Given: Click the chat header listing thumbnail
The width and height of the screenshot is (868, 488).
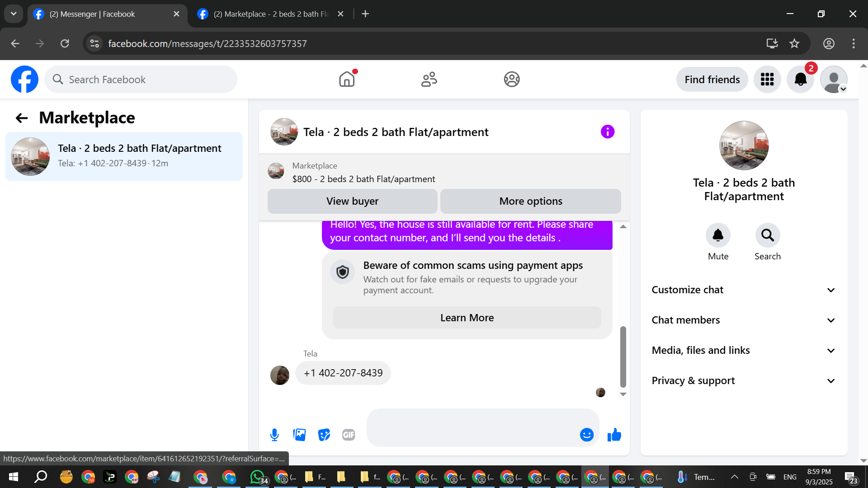Looking at the screenshot, I should (x=284, y=131).
